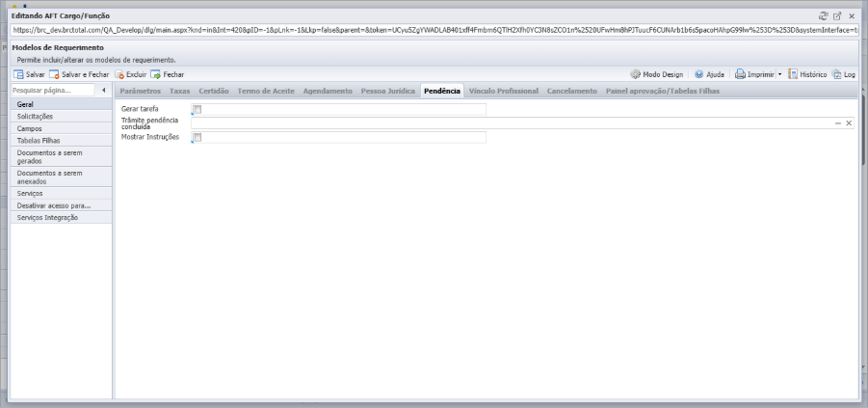Clear Trâmite pendência concluída with X icon
This screenshot has width=868, height=408.
[x=849, y=123]
